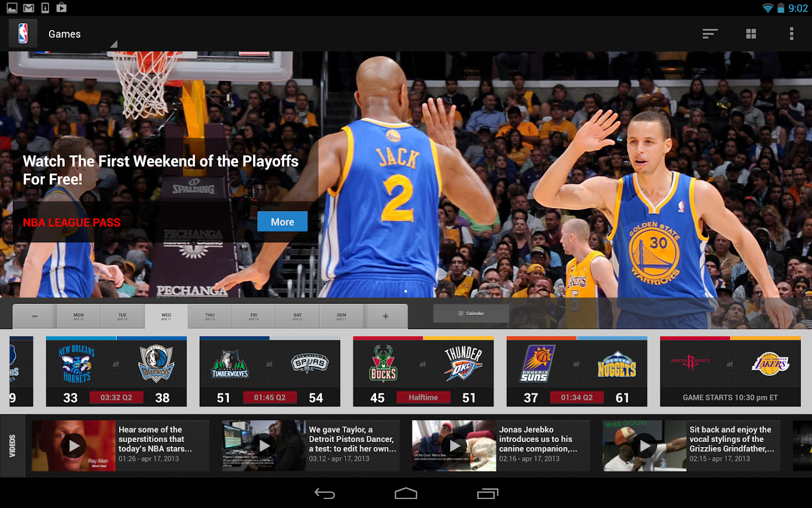Tap the Houston Rockets logo

pyautogui.click(x=690, y=362)
